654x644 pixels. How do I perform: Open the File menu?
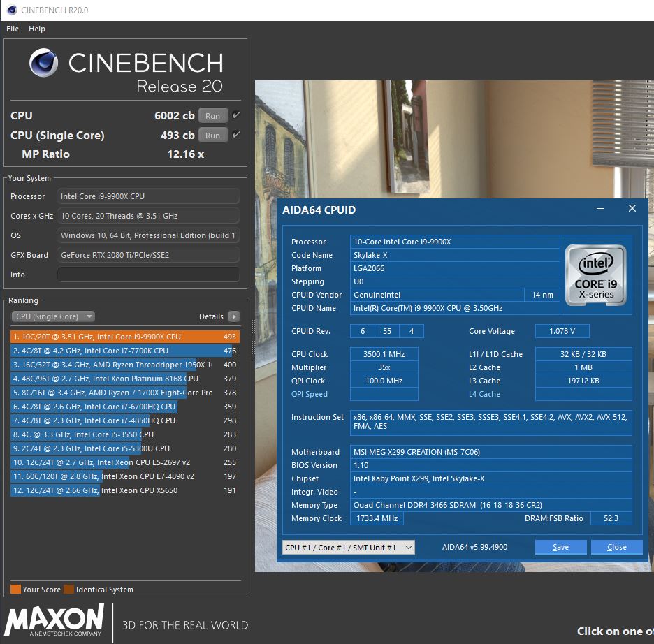13,29
